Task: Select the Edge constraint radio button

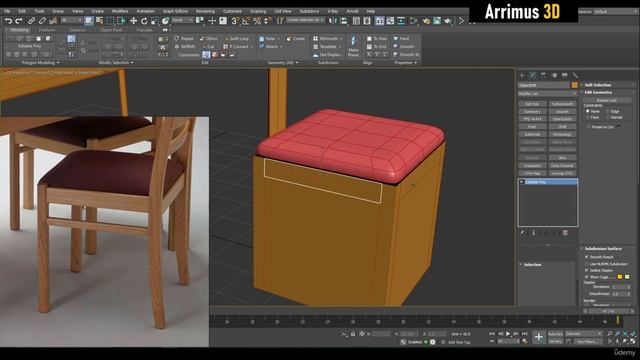Action: 607,111
